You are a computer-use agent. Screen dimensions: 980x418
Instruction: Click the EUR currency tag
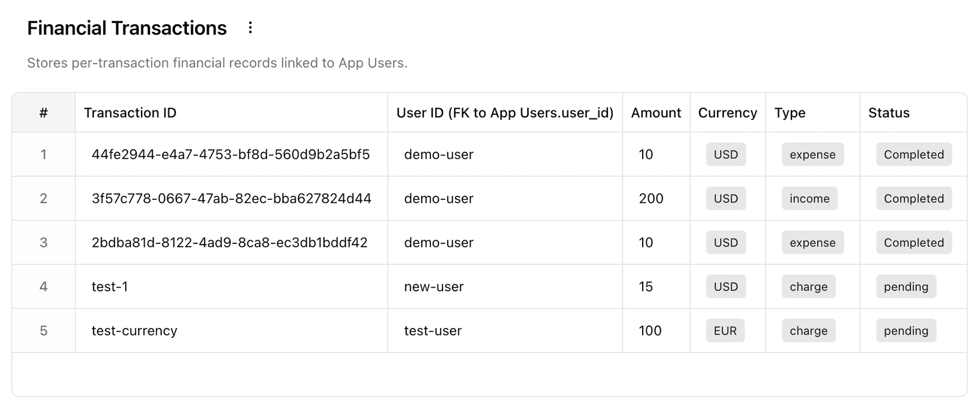click(725, 331)
